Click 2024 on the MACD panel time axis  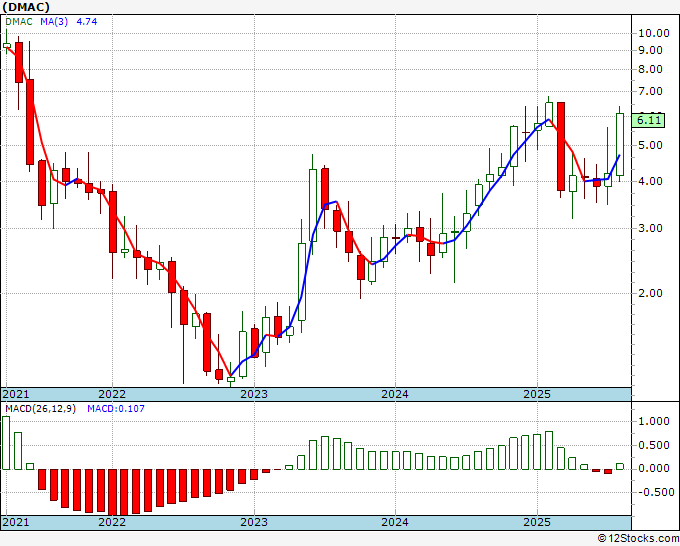click(x=395, y=522)
